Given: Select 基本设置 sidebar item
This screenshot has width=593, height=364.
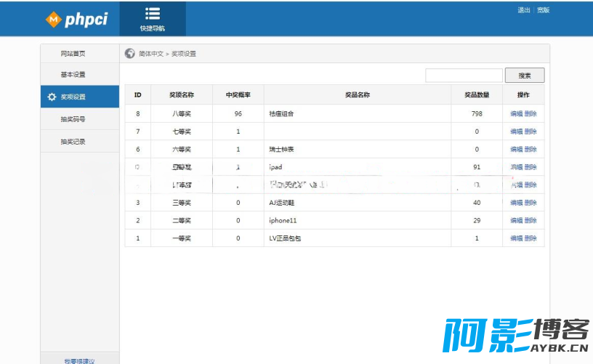Looking at the screenshot, I should [x=73, y=74].
